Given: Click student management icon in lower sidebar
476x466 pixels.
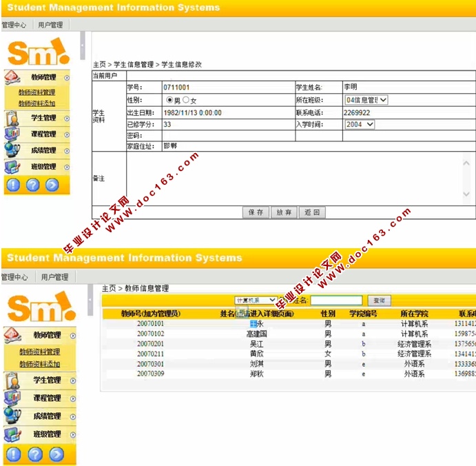Looking at the screenshot, I should tap(13, 381).
